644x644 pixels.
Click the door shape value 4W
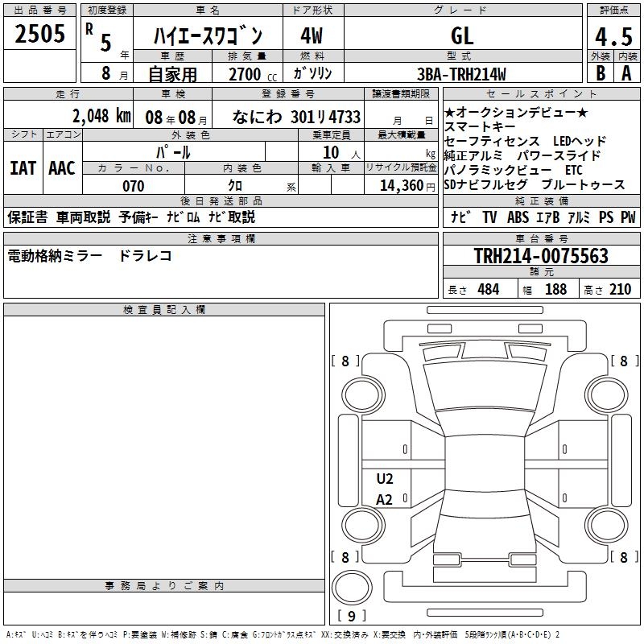pyautogui.click(x=312, y=35)
